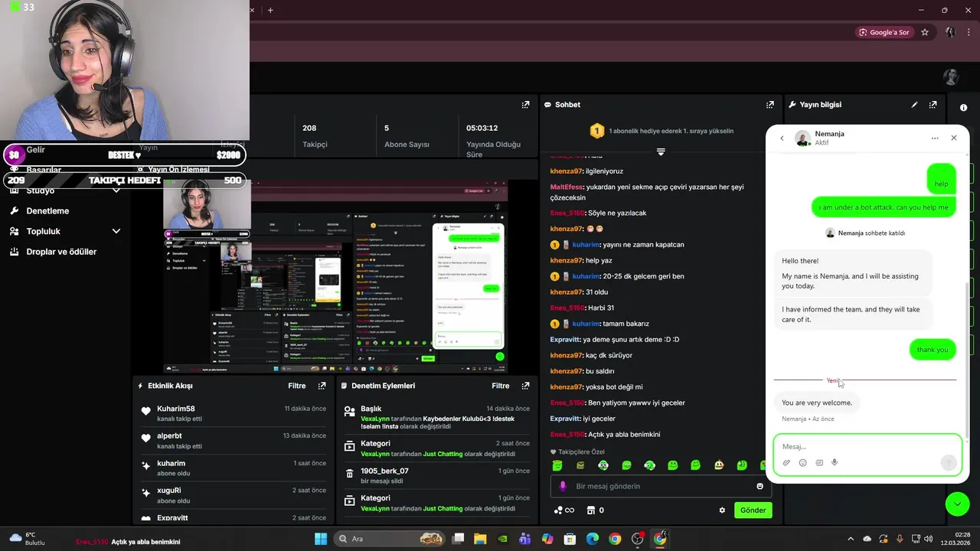Click the Başlık moderation entry

437,418
